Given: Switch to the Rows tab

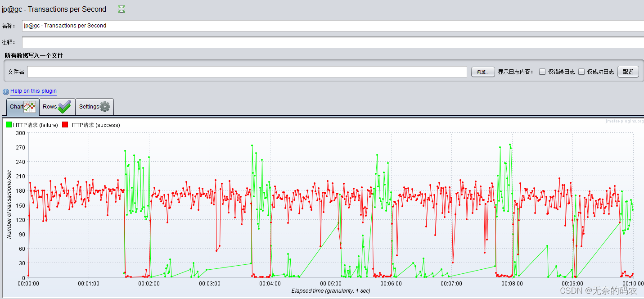Looking at the screenshot, I should point(57,107).
